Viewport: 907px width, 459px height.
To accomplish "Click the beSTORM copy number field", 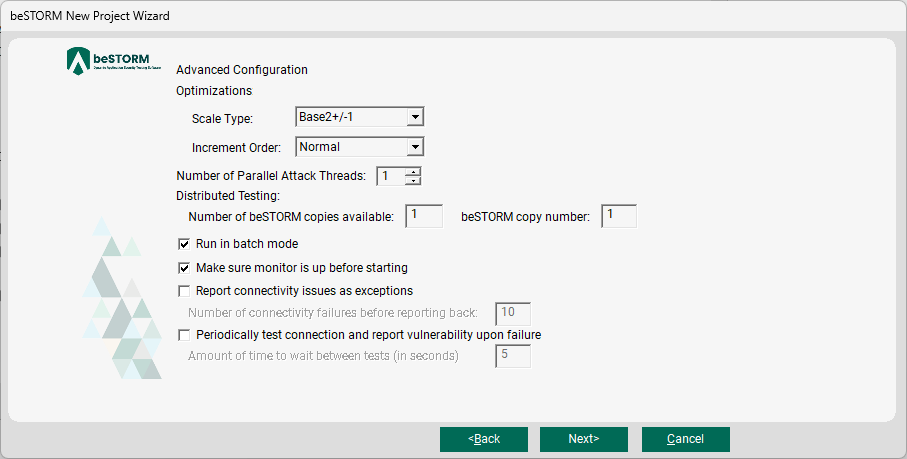I will (x=619, y=216).
